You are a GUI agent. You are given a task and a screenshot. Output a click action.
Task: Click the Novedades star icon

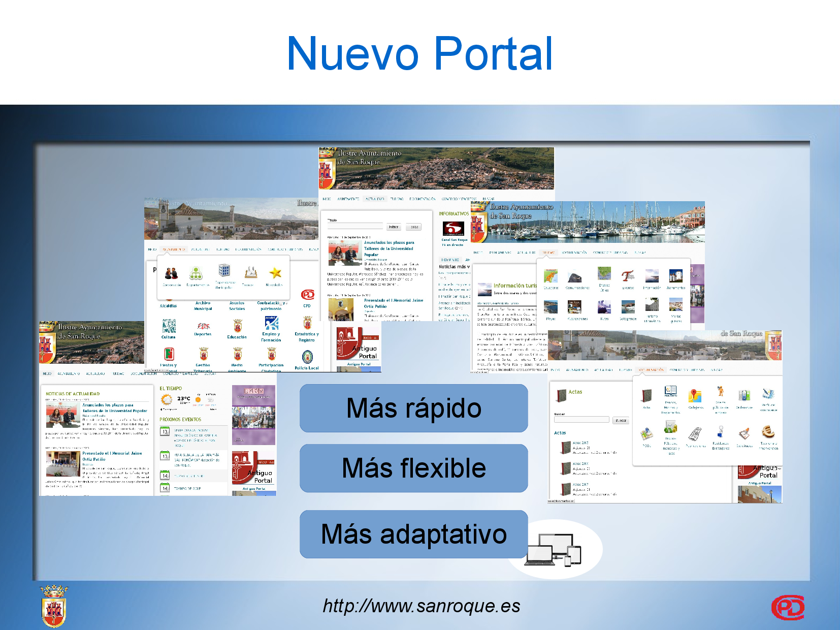pyautogui.click(x=275, y=273)
